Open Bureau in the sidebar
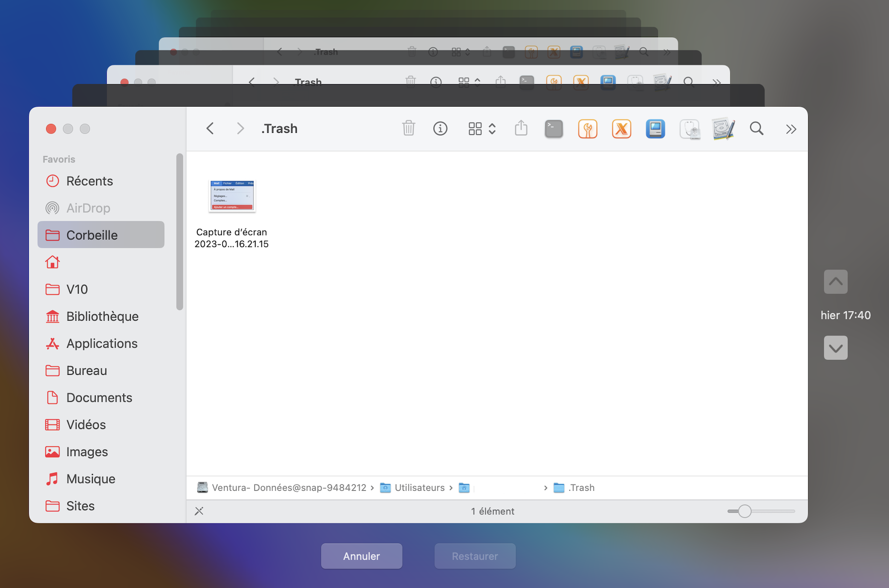The height and width of the screenshot is (588, 889). pos(101,370)
